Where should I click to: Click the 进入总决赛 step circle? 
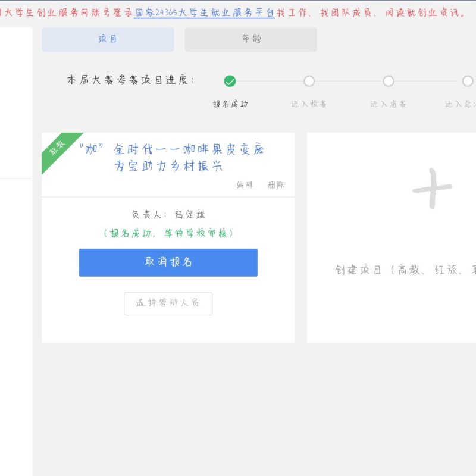[x=468, y=81]
